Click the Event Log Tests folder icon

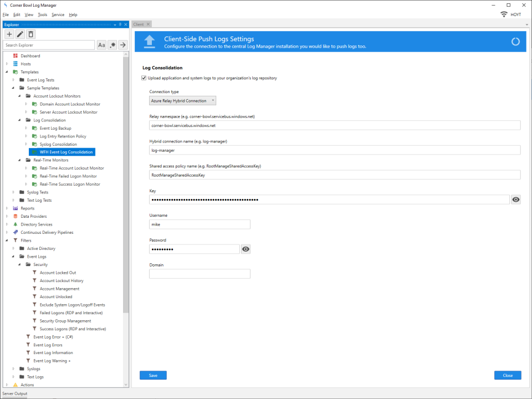(22, 80)
